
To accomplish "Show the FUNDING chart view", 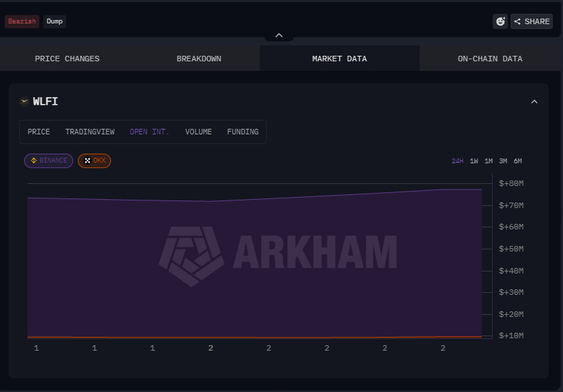I will (243, 132).
